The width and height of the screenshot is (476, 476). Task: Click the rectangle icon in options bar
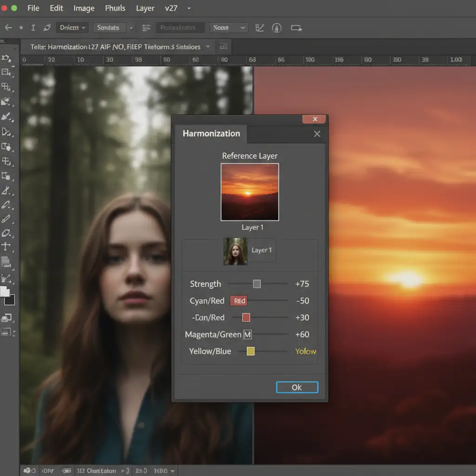[296, 28]
